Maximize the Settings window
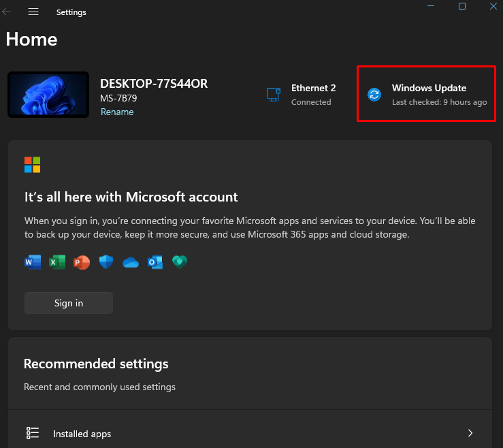The height and width of the screenshot is (448, 503). [462, 6]
